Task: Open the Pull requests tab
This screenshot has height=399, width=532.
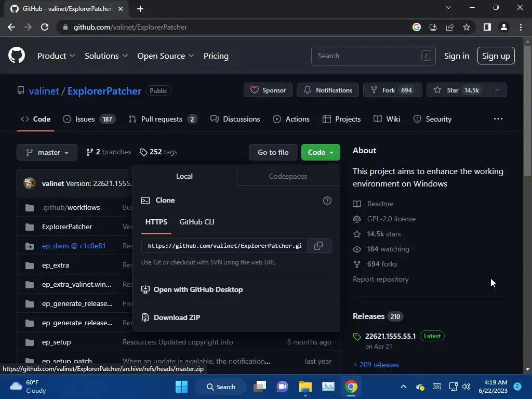Action: (163, 119)
